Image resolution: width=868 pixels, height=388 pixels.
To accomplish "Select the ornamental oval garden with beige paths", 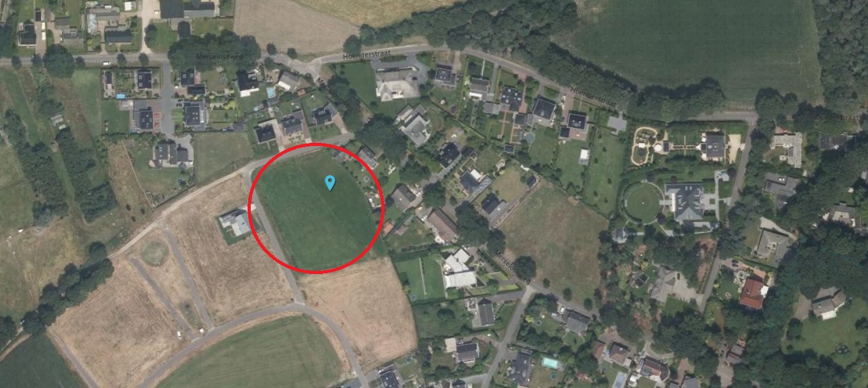I will coord(649,144).
